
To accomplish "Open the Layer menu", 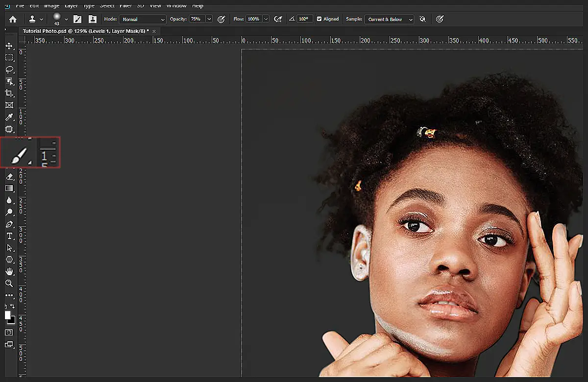I will (x=71, y=5).
